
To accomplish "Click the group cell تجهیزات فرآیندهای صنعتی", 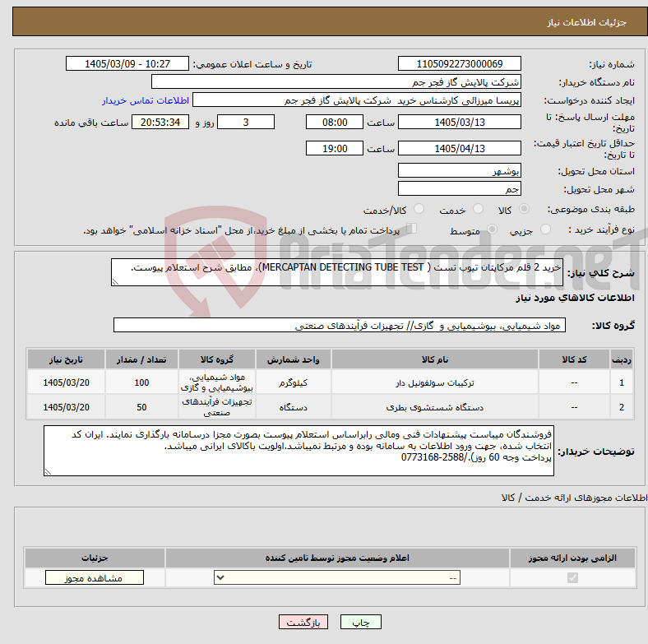I will click(x=217, y=407).
